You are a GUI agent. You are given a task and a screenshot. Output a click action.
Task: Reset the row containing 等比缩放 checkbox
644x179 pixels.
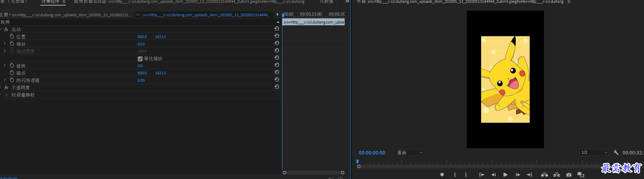pos(277,57)
